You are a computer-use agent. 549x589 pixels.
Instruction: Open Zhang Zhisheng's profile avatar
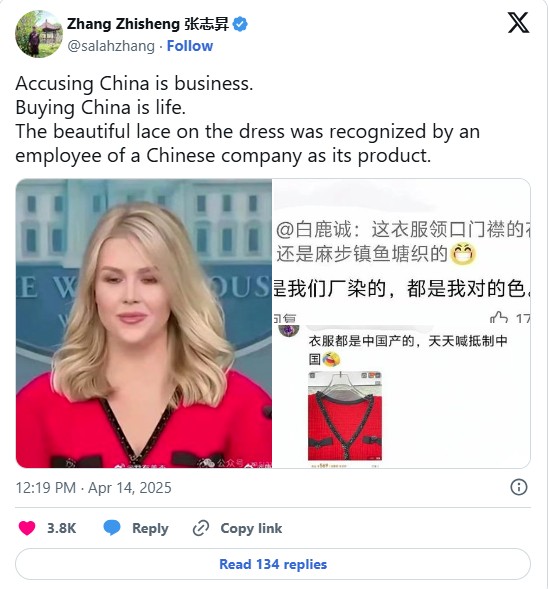(x=39, y=34)
